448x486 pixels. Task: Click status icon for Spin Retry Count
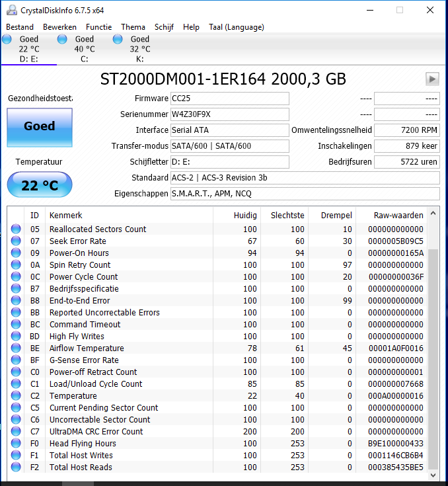coord(16,264)
